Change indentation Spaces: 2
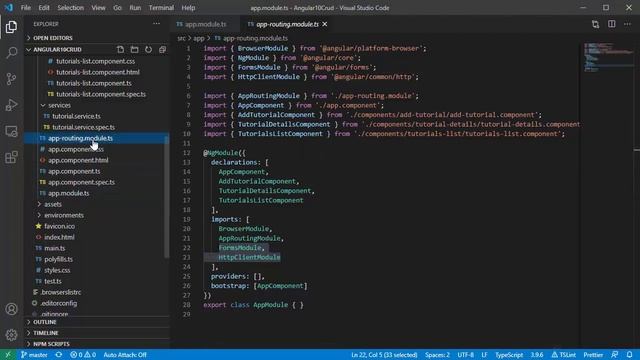The width and height of the screenshot is (640, 360). coord(437,355)
